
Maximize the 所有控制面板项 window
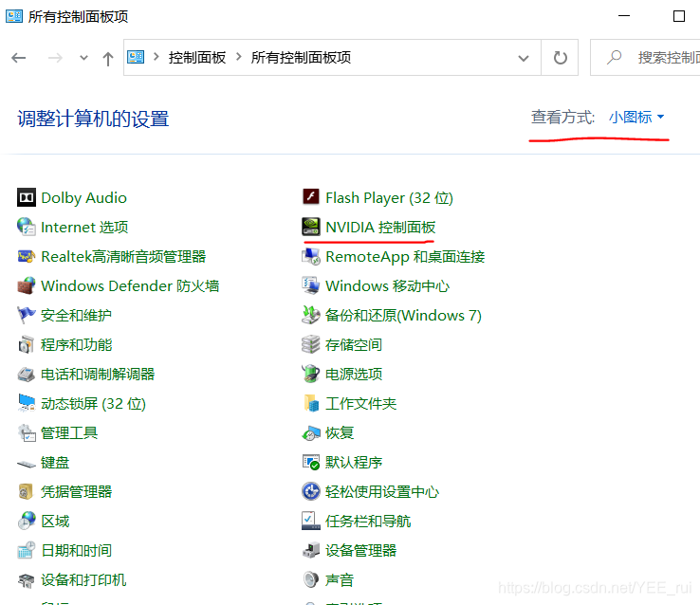[x=679, y=16]
